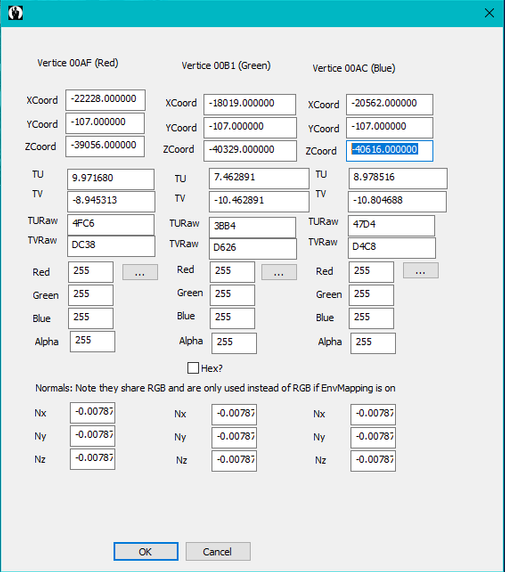This screenshot has width=505, height=572.
Task: Edit ZCoord field showing -39056.000000
Action: pyautogui.click(x=105, y=146)
